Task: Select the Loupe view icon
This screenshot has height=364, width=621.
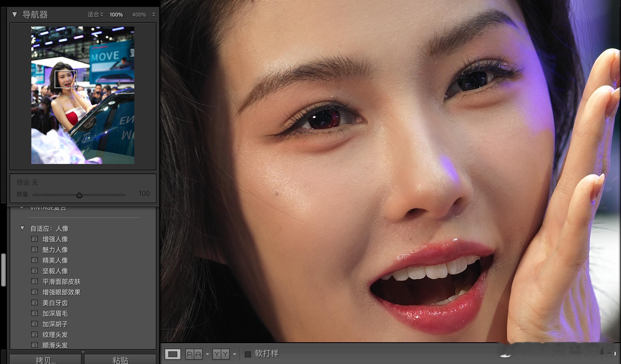Action: tap(172, 354)
